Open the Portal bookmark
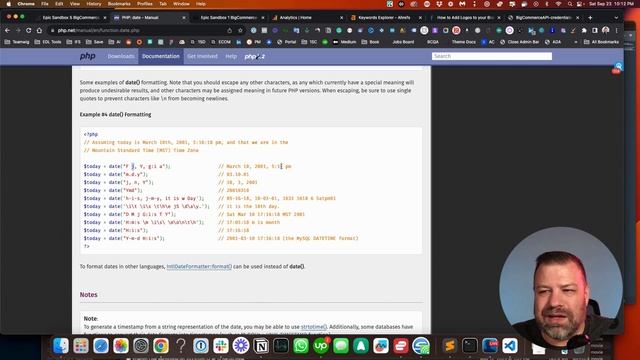Screen dimensions: 640x360 point(287,42)
